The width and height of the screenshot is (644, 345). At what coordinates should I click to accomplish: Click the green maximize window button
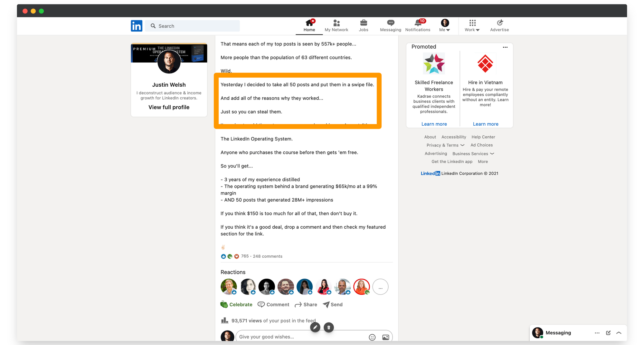(41, 11)
